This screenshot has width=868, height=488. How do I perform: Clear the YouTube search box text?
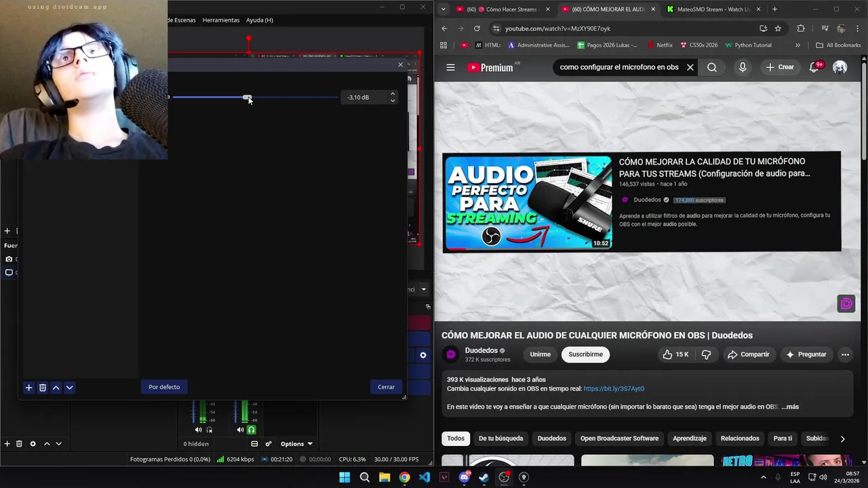click(690, 67)
